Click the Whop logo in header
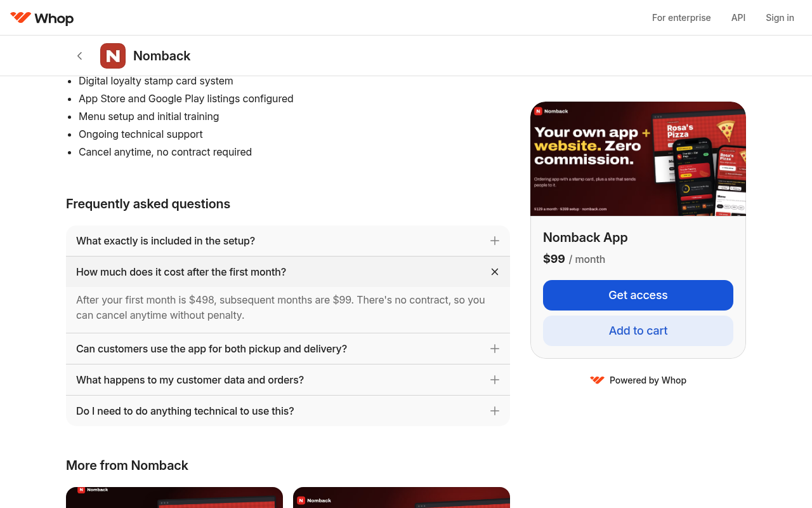 click(42, 18)
